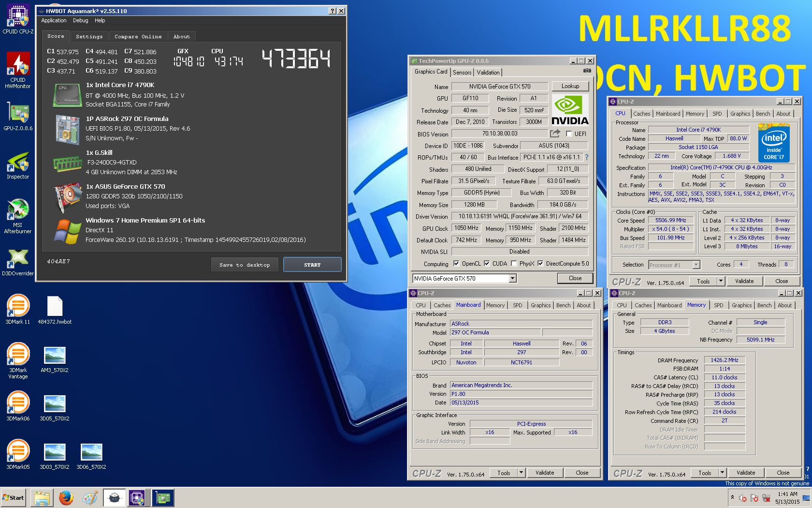Click the Close button in GPU-Z

coord(575,278)
